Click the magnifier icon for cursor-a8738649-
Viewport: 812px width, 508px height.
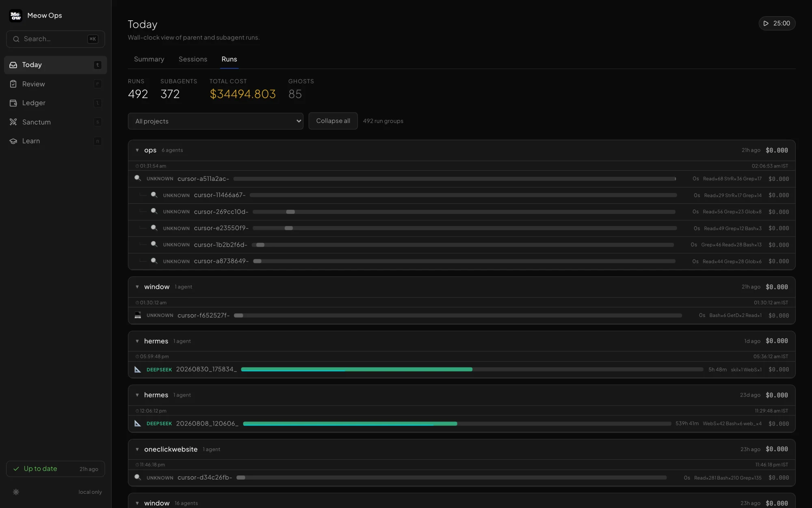coord(154,261)
